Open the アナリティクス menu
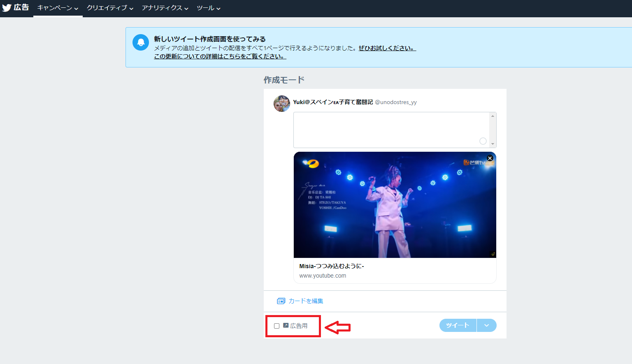Screen dimensions: 632x364 pos(165,8)
